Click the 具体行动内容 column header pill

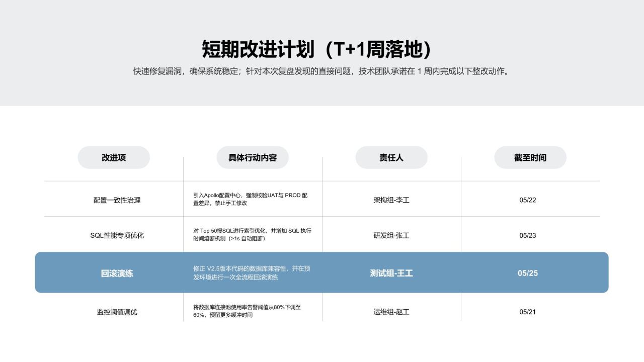coord(253,157)
